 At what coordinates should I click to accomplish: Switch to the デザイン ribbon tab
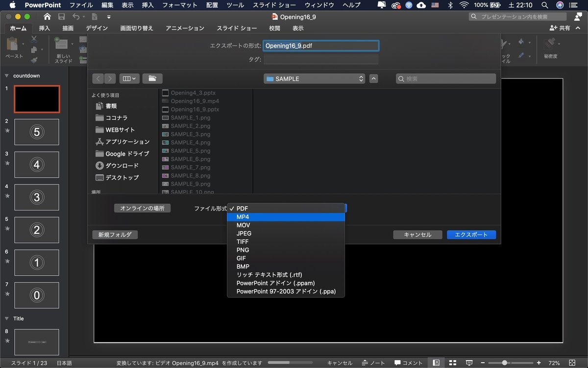(97, 28)
